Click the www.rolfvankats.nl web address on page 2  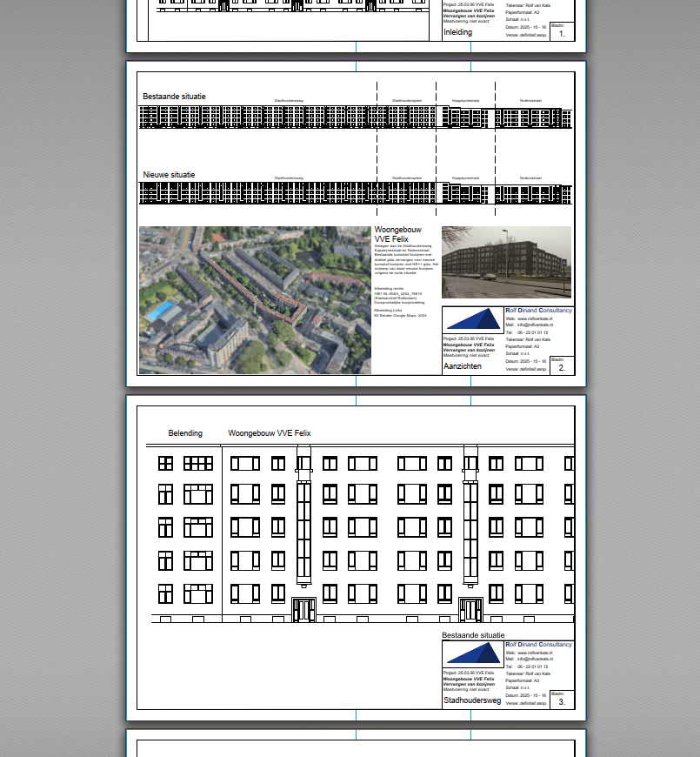(x=535, y=318)
